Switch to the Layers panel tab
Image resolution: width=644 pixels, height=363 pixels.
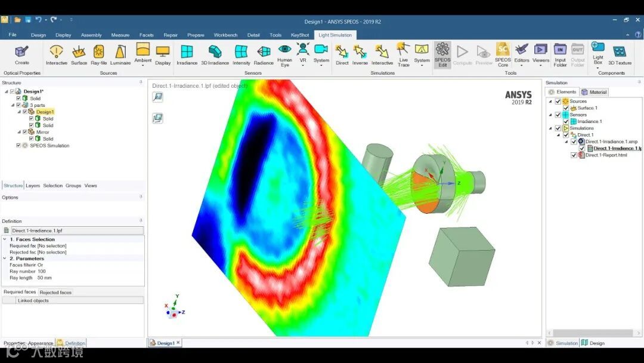[33, 186]
